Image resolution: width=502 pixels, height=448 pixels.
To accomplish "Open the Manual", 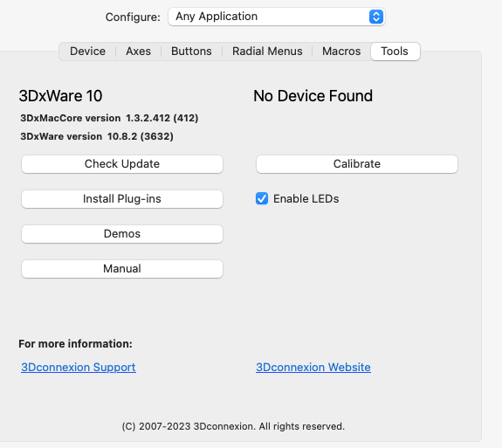I will [x=122, y=269].
